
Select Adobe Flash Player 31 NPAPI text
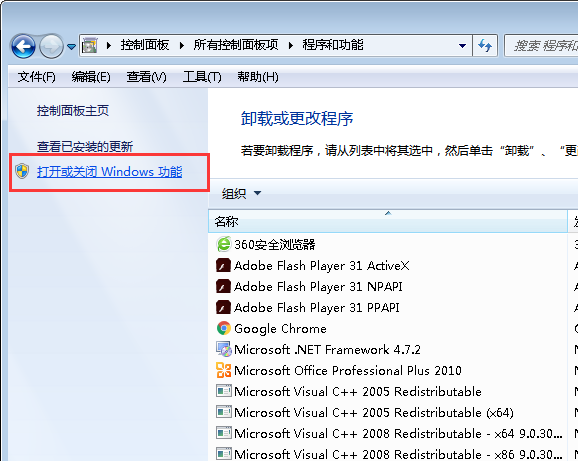tap(318, 287)
